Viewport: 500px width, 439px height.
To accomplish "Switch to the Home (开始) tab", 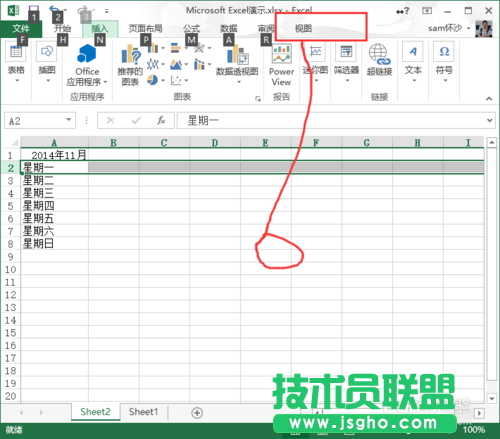I will coord(62,29).
